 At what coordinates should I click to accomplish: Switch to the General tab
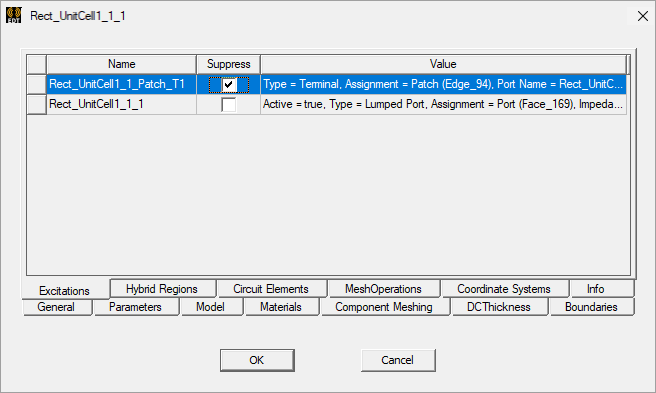[56, 307]
